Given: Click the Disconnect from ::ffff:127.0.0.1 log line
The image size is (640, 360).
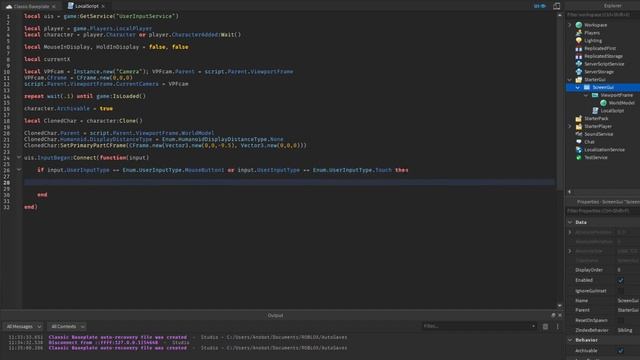Looking at the screenshot, I should coord(103,342).
